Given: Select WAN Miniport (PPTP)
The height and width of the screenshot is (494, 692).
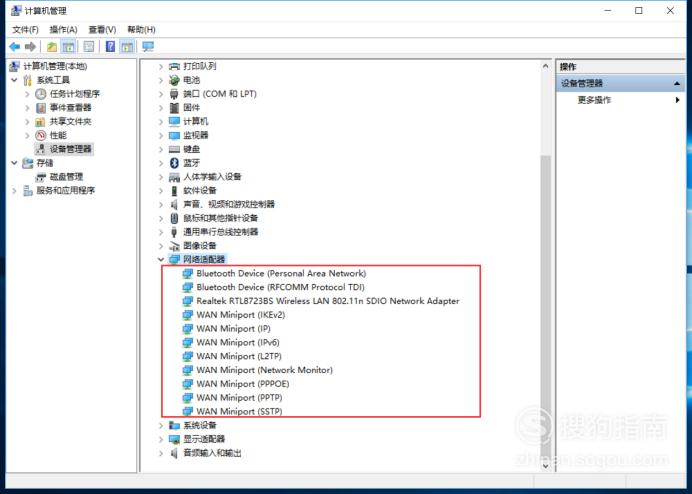Looking at the screenshot, I should coord(239,398).
